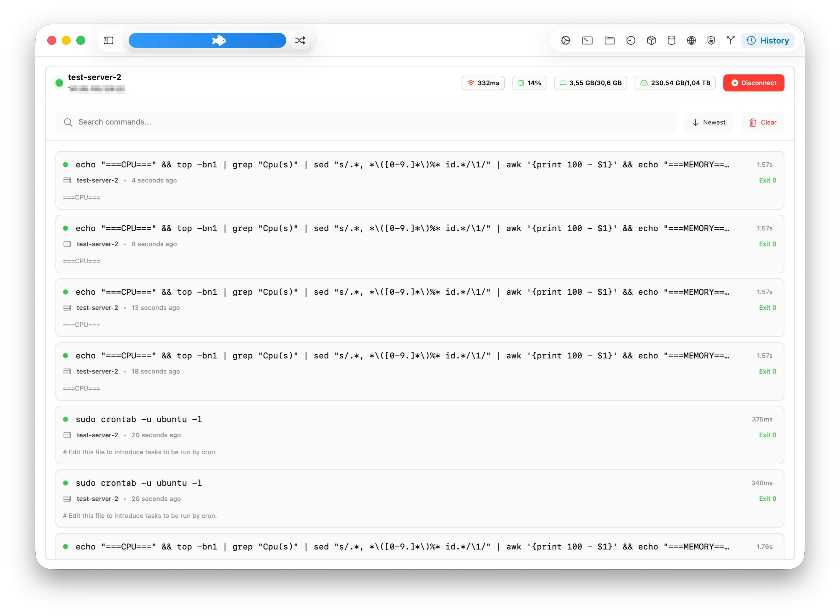Click the database cylinder icon
This screenshot has width=840, height=616.
pyautogui.click(x=671, y=40)
